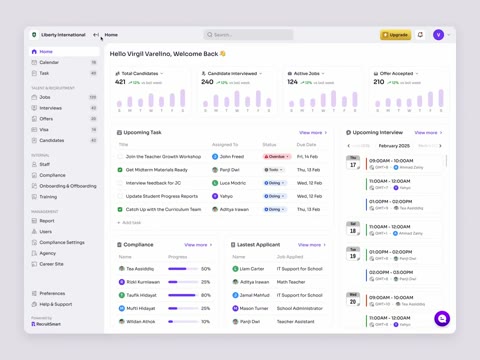Click the Jobs briefcase icon

pyautogui.click(x=34, y=97)
